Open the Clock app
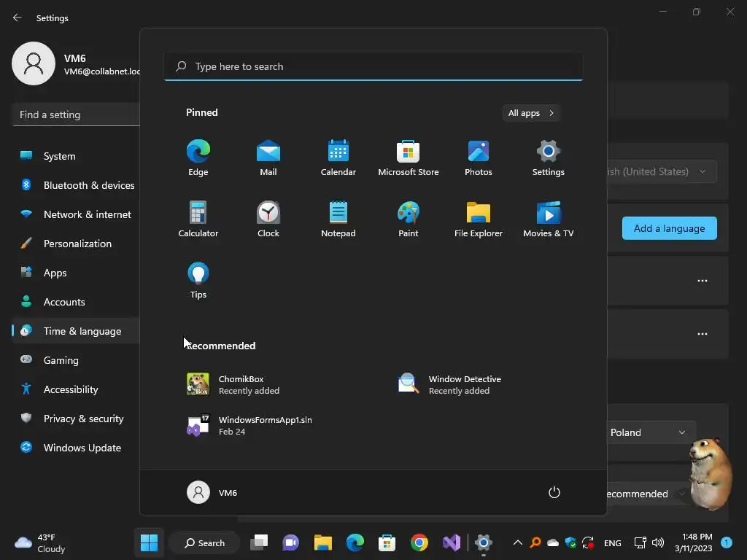The height and width of the screenshot is (560, 747). (x=268, y=219)
